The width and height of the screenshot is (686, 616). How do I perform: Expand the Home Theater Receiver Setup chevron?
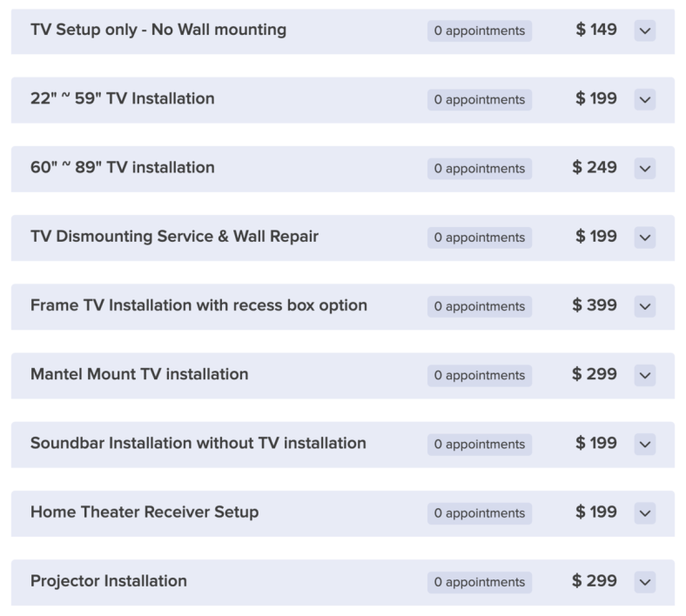click(644, 512)
